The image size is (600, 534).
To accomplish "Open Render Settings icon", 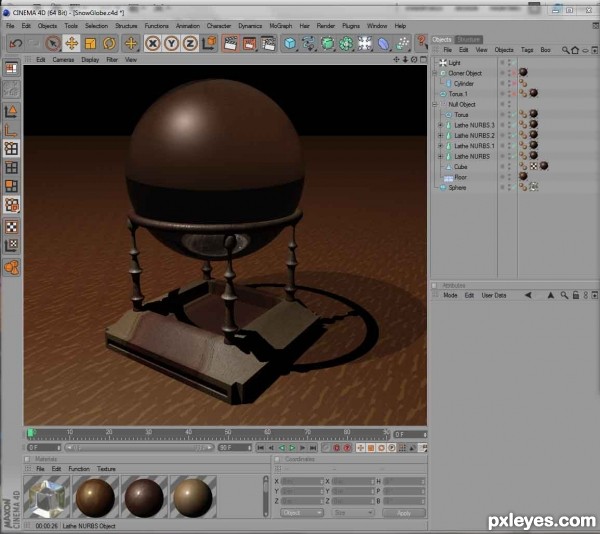I will (x=268, y=43).
